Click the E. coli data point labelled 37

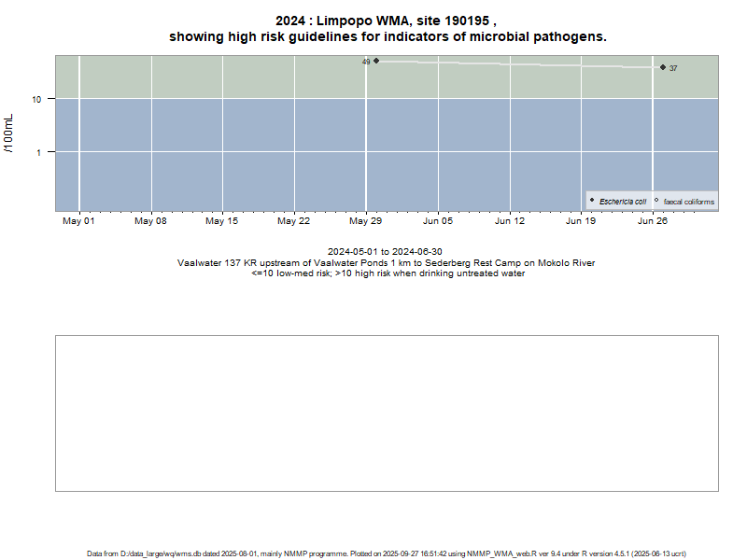[663, 67]
